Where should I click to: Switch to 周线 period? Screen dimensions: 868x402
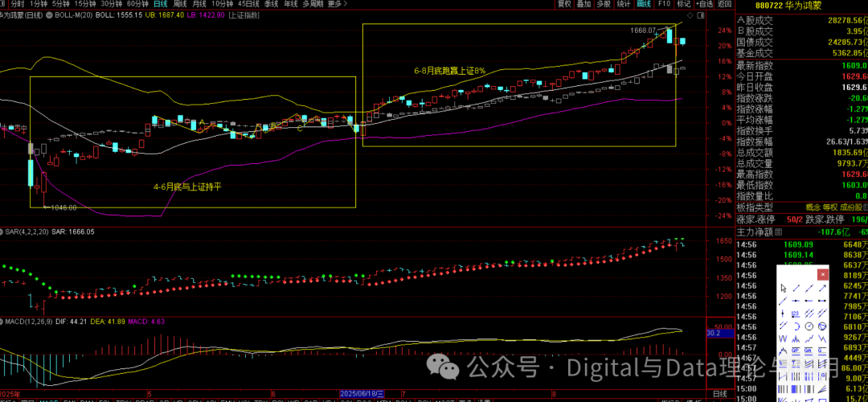180,4
